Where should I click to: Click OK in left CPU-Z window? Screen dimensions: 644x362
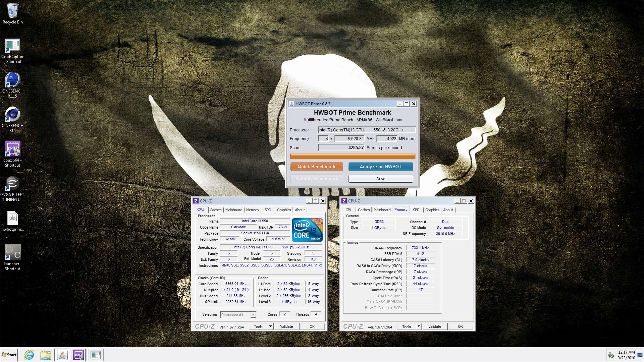(312, 326)
